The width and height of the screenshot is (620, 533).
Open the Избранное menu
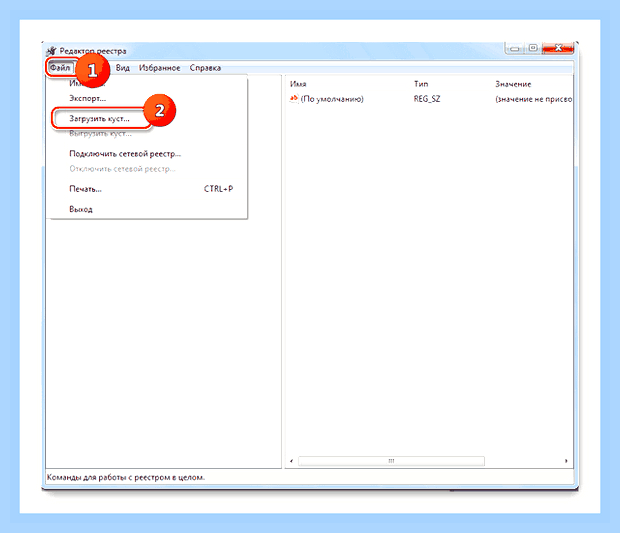click(x=159, y=68)
